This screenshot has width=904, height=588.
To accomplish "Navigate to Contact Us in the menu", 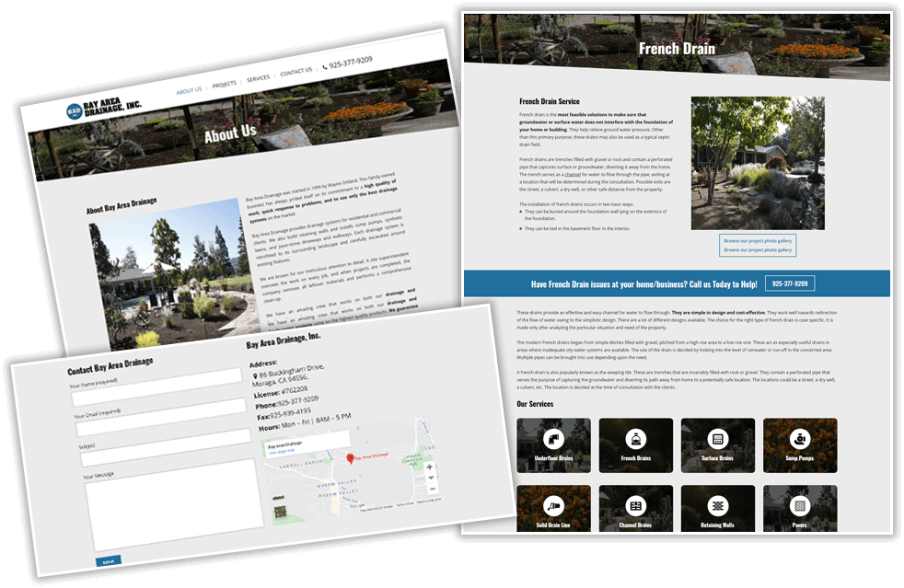I will 296,72.
